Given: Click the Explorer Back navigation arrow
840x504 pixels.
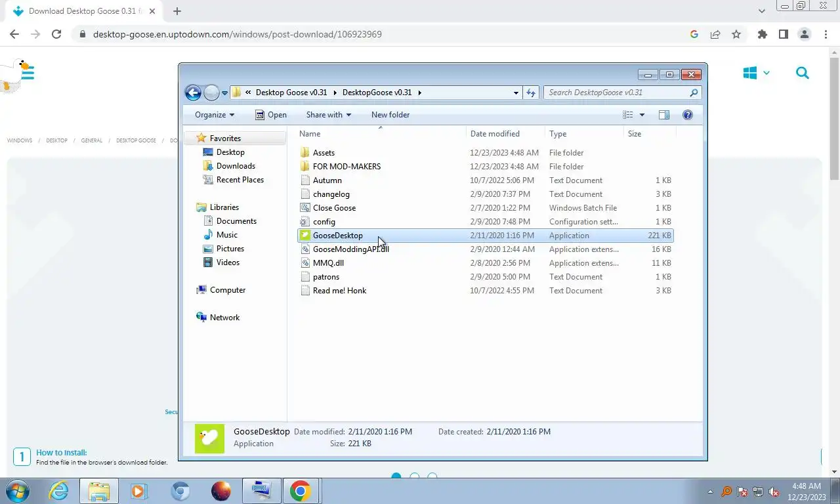Looking at the screenshot, I should 193,93.
